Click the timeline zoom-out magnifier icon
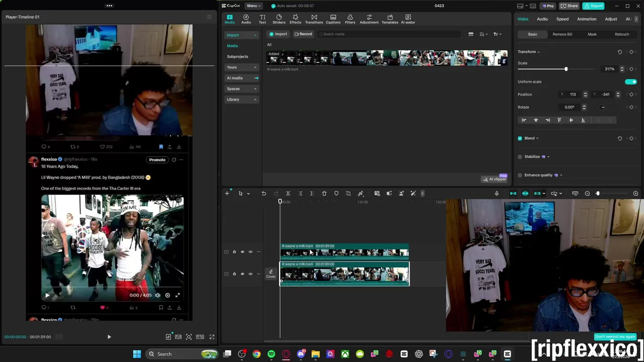This screenshot has width=644, height=362. [x=587, y=194]
